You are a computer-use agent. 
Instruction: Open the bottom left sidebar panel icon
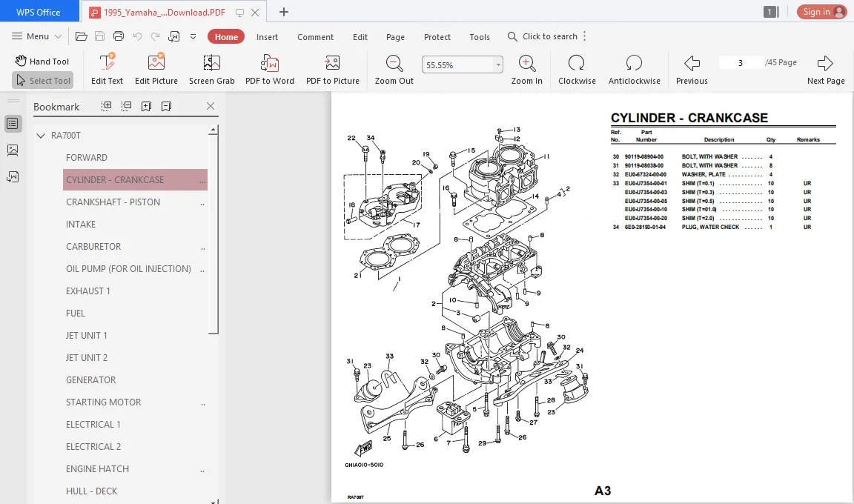point(13,177)
